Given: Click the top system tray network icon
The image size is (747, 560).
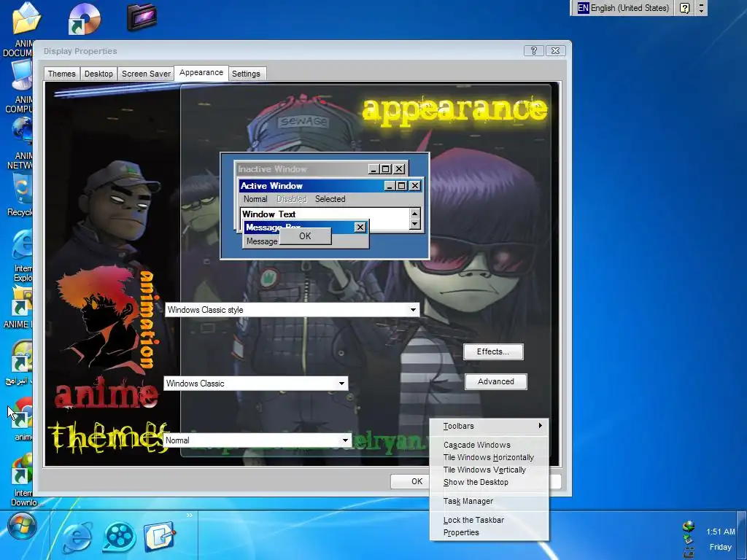Looking at the screenshot, I should point(689,526).
